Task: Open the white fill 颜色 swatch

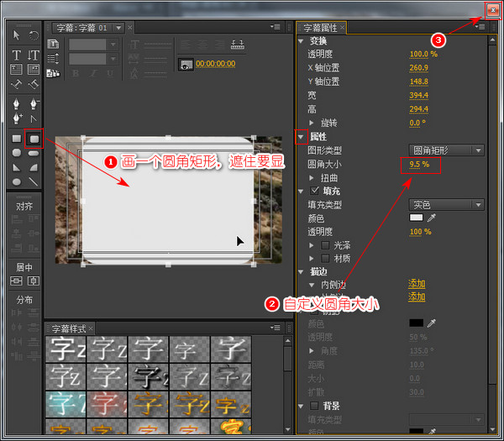Action: pyautogui.click(x=416, y=218)
